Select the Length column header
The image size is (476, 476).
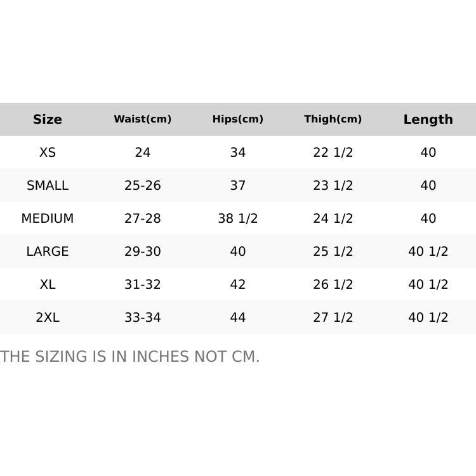(x=428, y=119)
